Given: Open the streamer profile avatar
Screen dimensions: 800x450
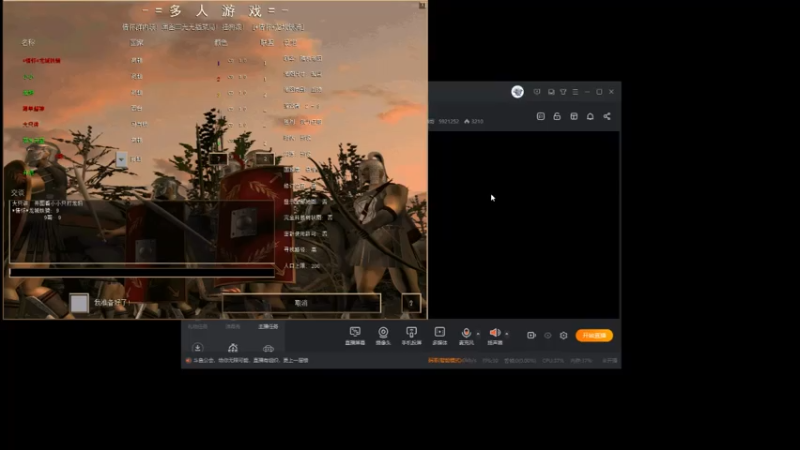Looking at the screenshot, I should (517, 91).
